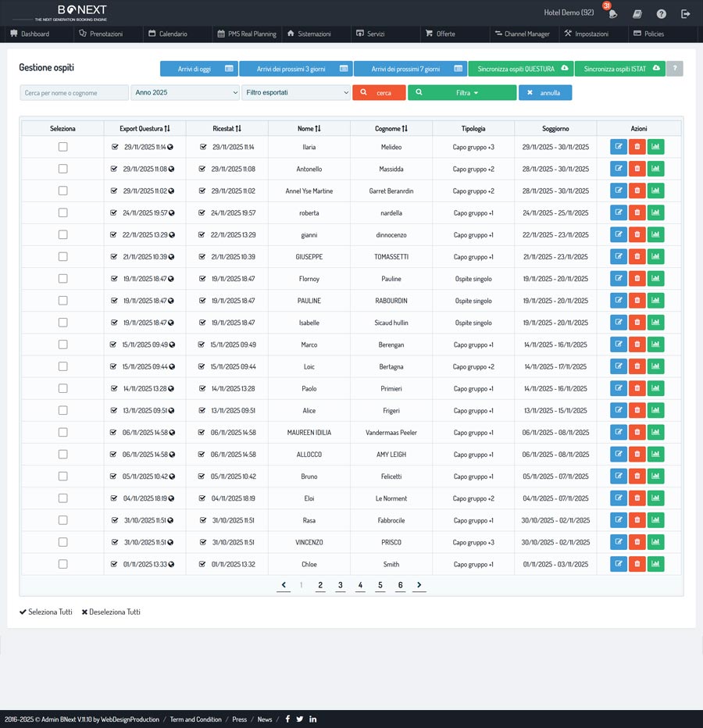Viewport: 703px width, 728px height.
Task: Click the blue edit icon for Ilaria Melideo
Action: coord(618,147)
